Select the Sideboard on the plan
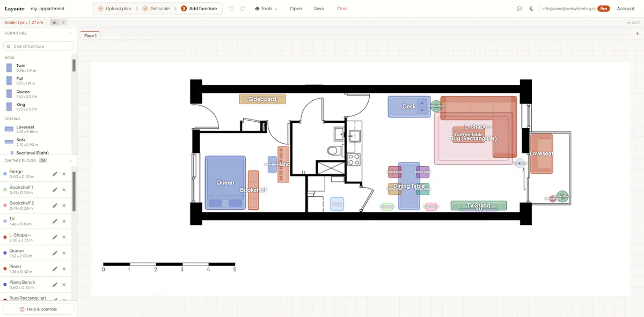Screen dimensions: 644x317 coord(262,99)
